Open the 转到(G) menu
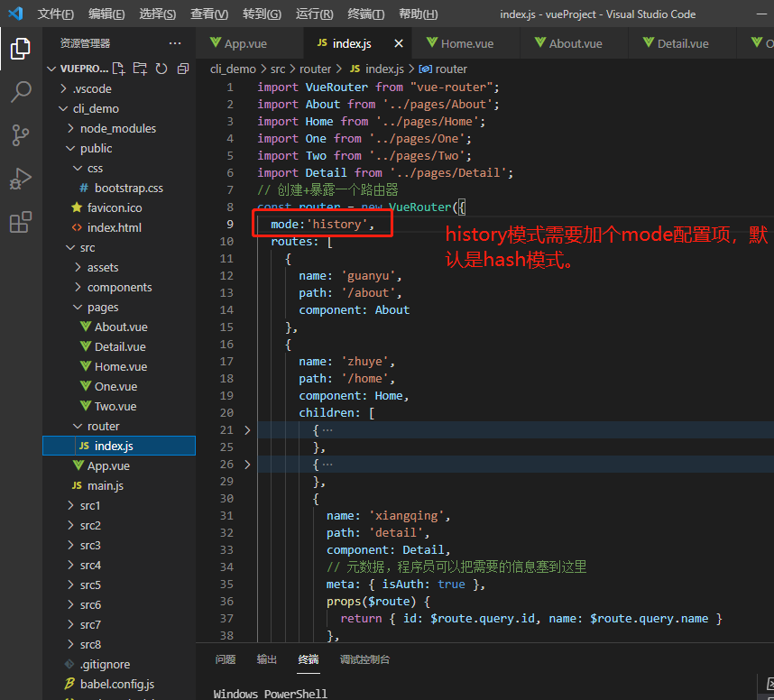This screenshot has height=700, width=774. [262, 14]
